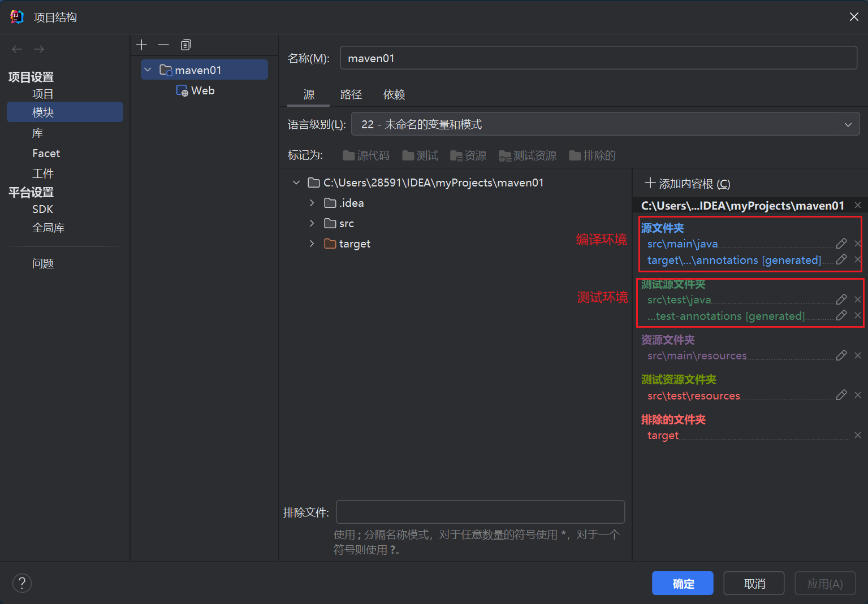Copy the selected module
Viewport: 868px width, 604px height.
[185, 45]
